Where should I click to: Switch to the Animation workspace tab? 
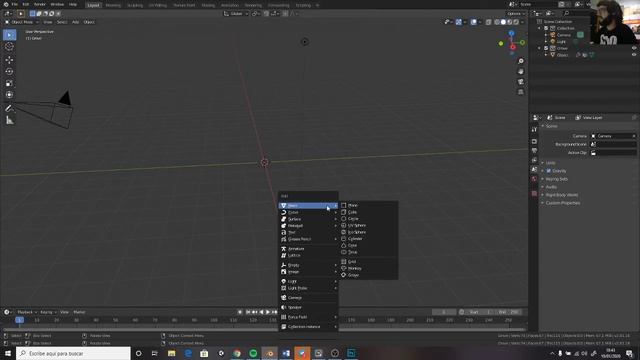(229, 5)
